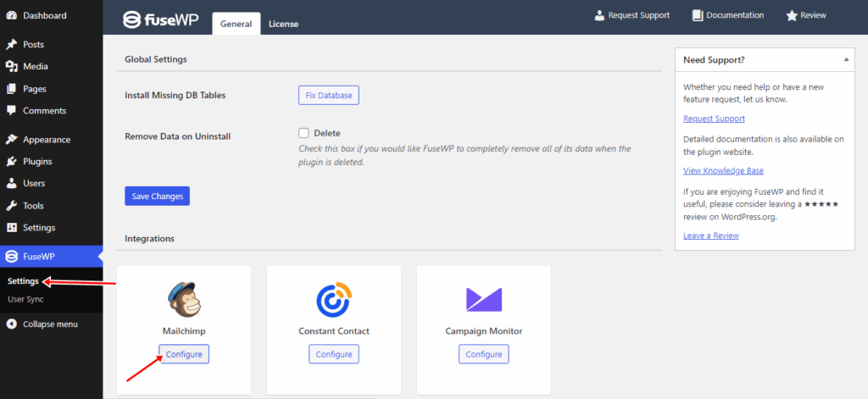Open the License tab
This screenshot has height=399, width=868.
(283, 24)
